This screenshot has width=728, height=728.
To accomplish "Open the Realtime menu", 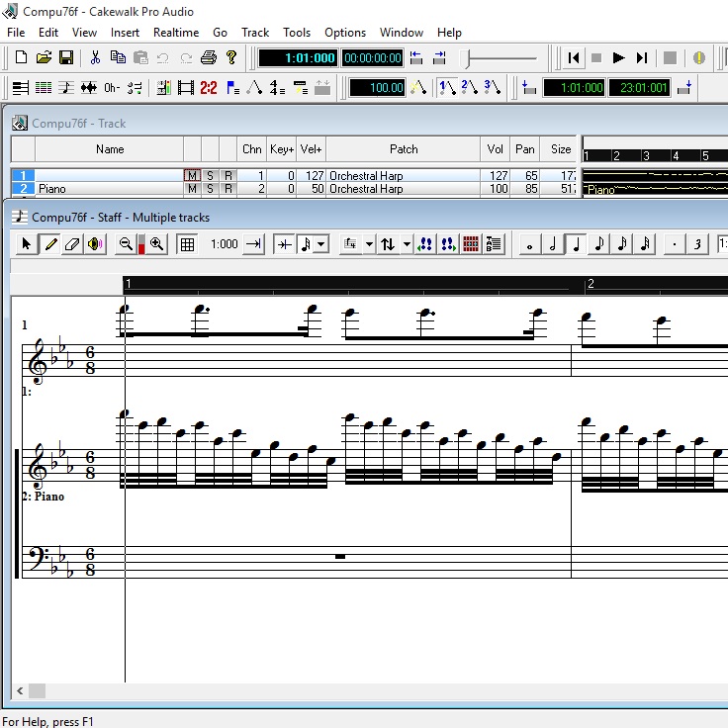I will coord(176,33).
